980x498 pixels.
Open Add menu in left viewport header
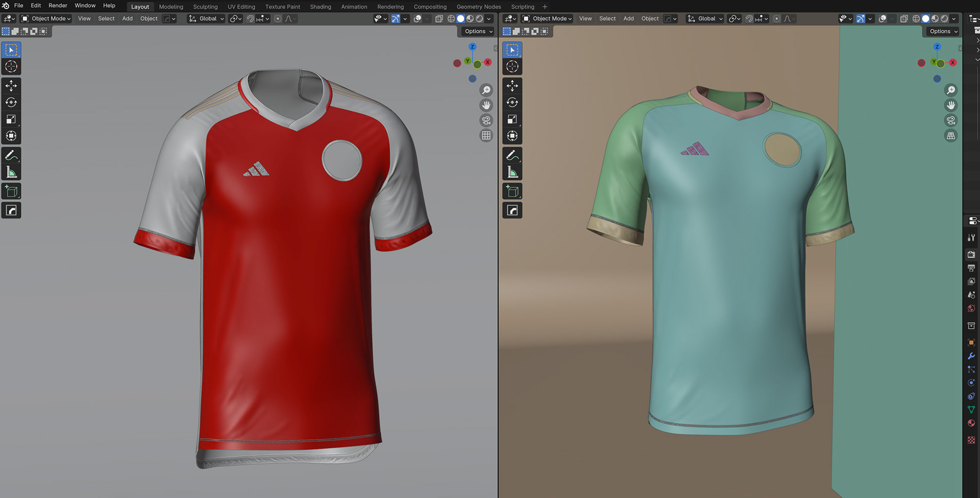tap(127, 18)
